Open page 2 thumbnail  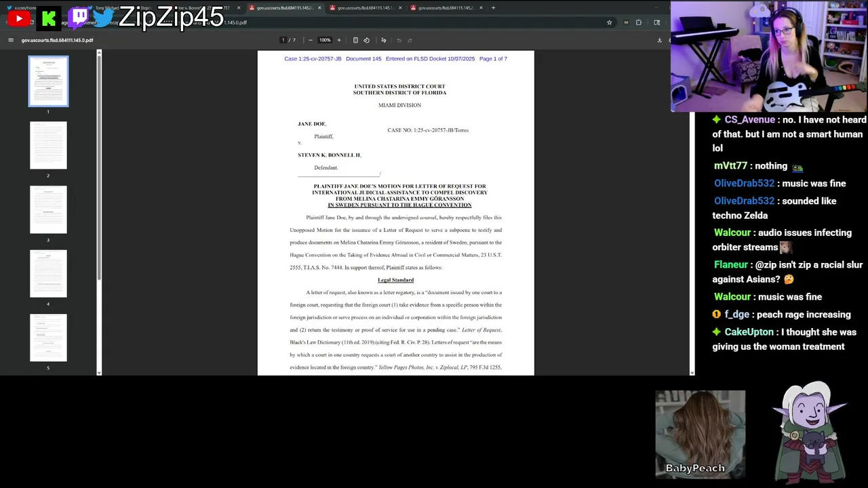[x=48, y=145]
